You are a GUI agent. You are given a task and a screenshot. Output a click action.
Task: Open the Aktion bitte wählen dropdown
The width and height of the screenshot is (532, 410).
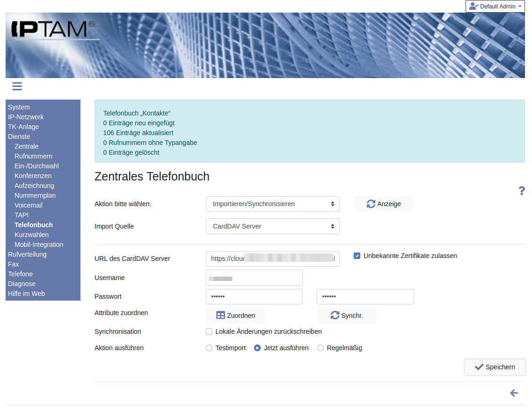point(272,204)
